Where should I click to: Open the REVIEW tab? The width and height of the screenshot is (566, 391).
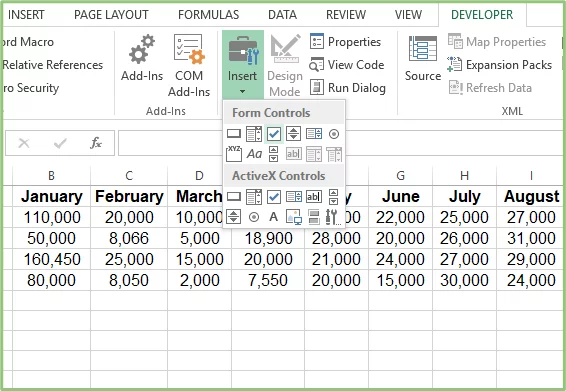pos(346,15)
